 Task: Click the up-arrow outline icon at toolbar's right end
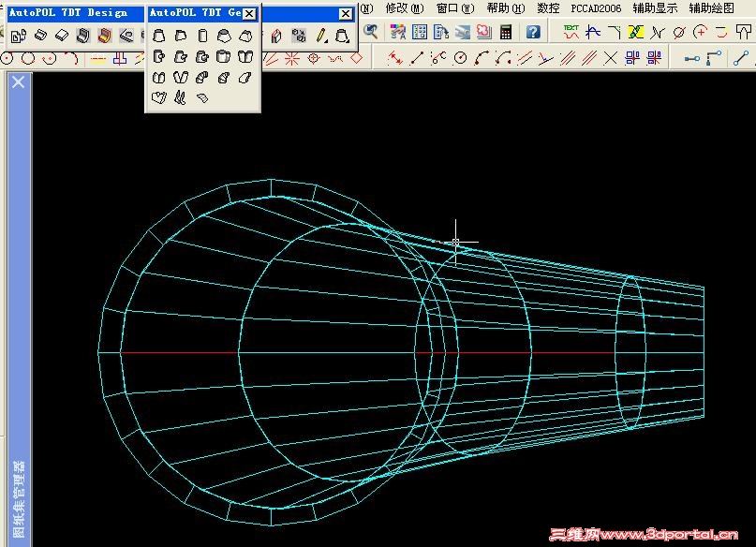(x=743, y=32)
